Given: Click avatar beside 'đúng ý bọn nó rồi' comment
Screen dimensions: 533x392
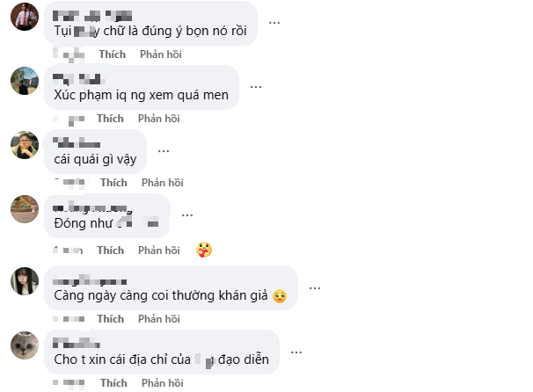Looking at the screenshot, I should pos(25,17).
